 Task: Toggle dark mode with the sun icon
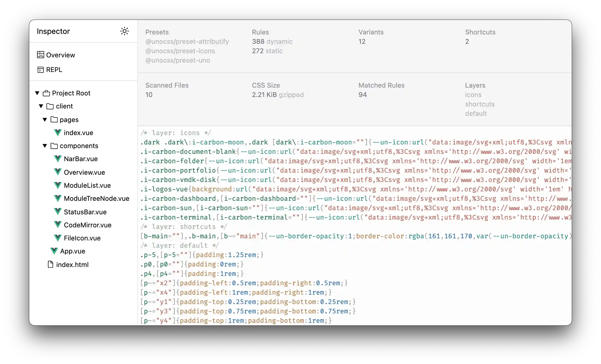(125, 31)
